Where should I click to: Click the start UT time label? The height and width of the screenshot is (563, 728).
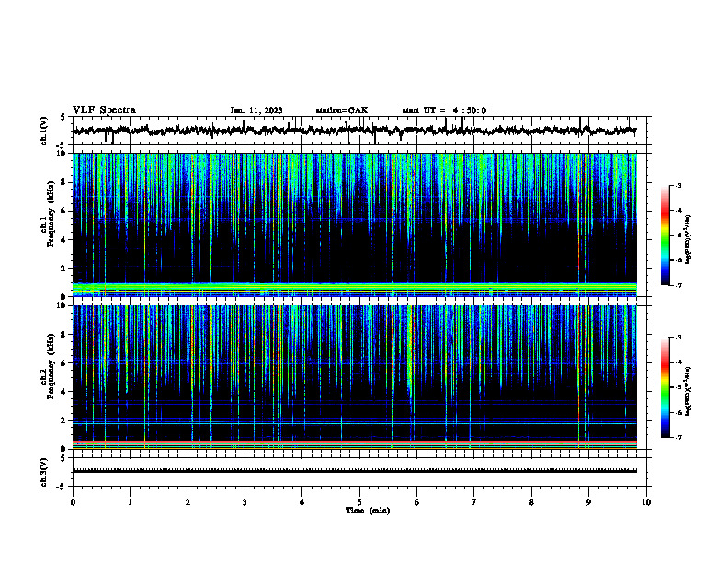coord(444,110)
